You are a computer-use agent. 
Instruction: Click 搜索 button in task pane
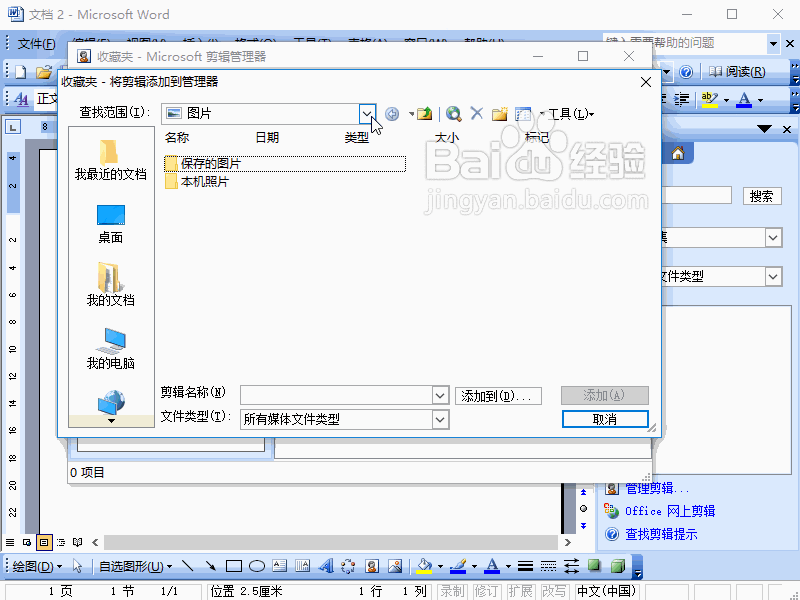click(762, 196)
